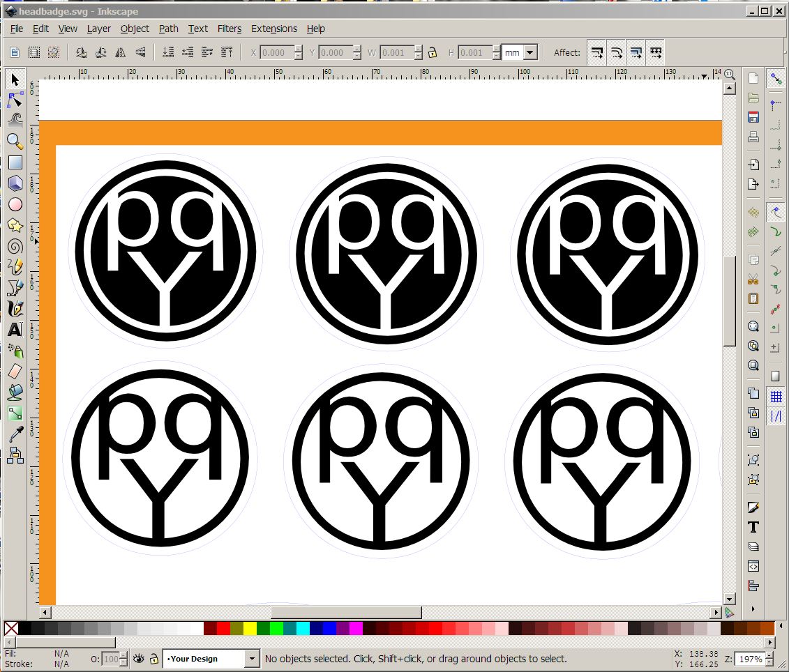789x672 pixels.
Task: Select the Paint Bucket fill tool
Action: 15,392
